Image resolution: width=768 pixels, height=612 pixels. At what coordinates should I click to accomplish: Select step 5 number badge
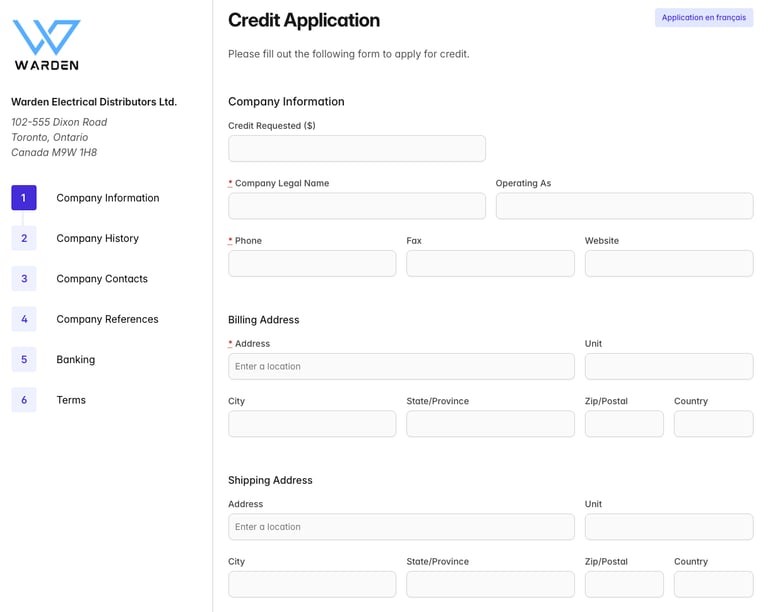24,359
